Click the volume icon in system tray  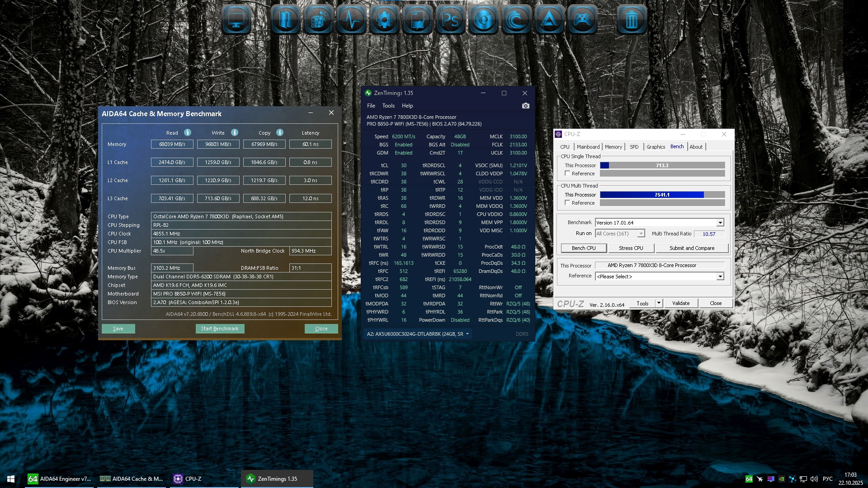(814, 479)
